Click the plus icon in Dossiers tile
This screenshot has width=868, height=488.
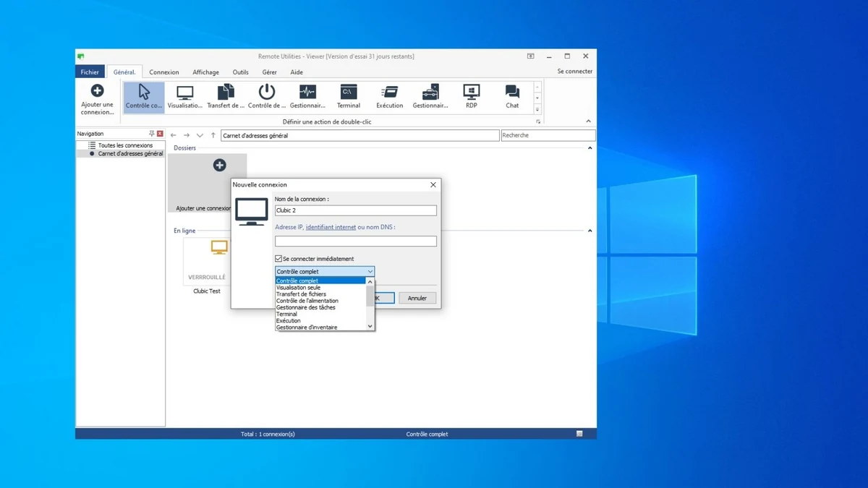[x=220, y=166]
